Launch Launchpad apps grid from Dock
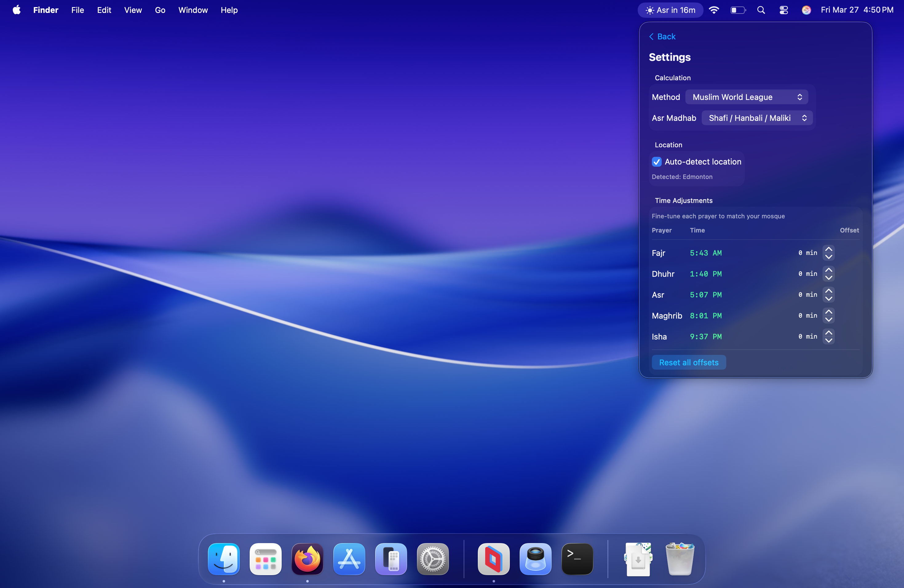904x588 pixels. point(265,559)
